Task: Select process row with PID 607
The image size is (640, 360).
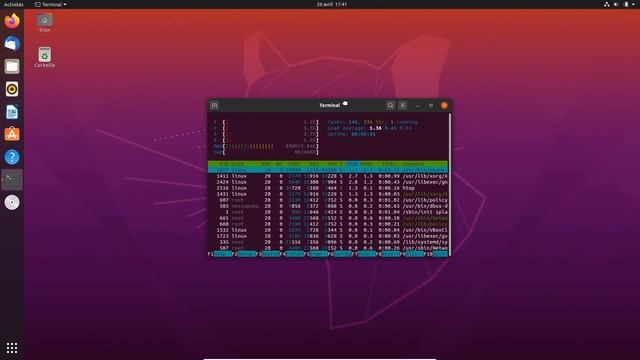Action: pyautogui.click(x=328, y=200)
